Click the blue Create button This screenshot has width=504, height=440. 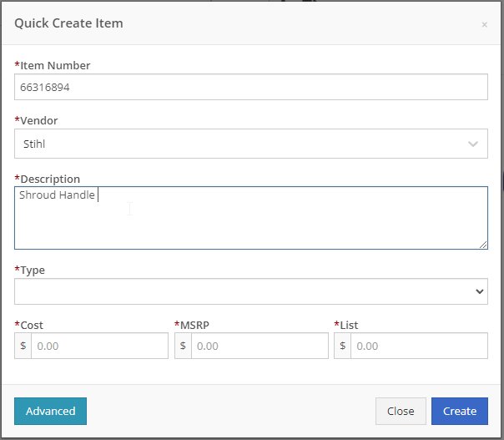(460, 411)
